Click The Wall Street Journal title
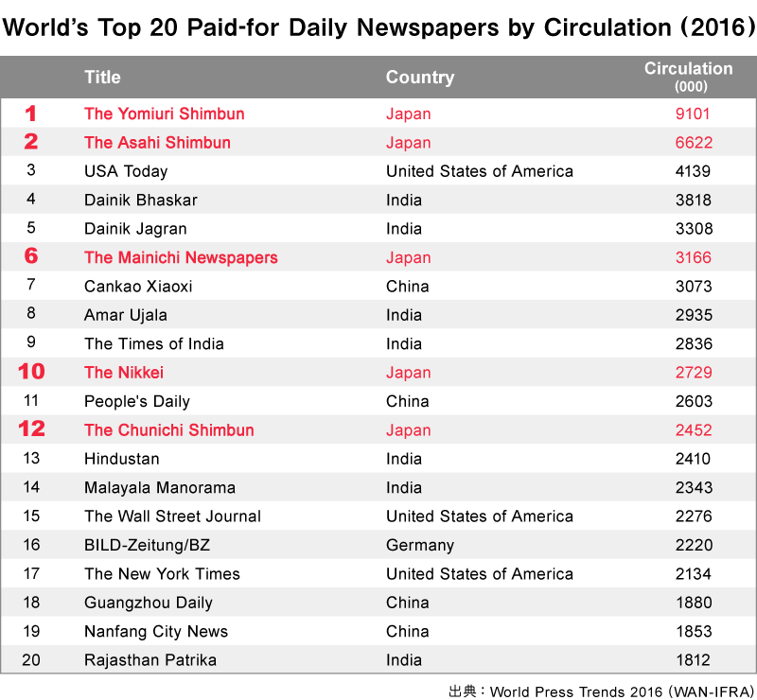Image resolution: width=757 pixels, height=700 pixels. (x=172, y=516)
